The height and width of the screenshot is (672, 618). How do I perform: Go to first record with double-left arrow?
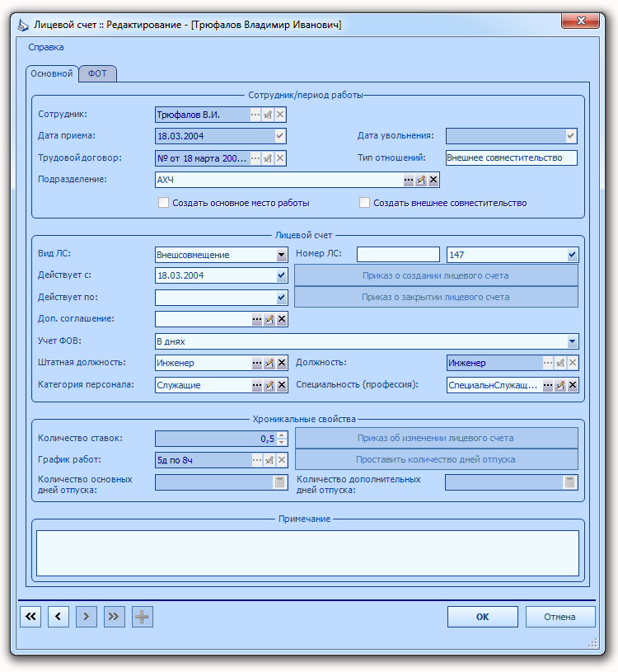click(x=30, y=617)
